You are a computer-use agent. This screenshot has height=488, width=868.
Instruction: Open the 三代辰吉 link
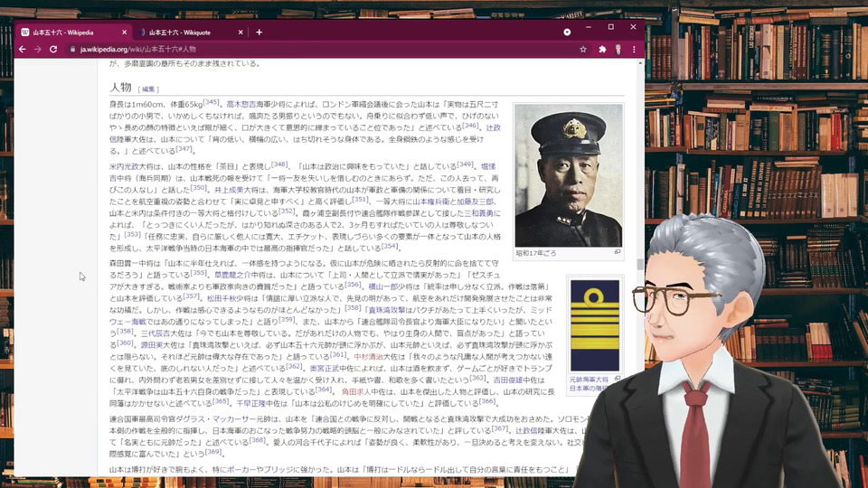point(156,333)
